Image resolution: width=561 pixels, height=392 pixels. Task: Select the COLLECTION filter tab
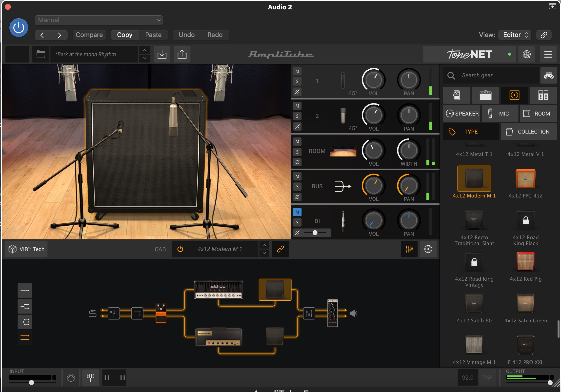529,132
